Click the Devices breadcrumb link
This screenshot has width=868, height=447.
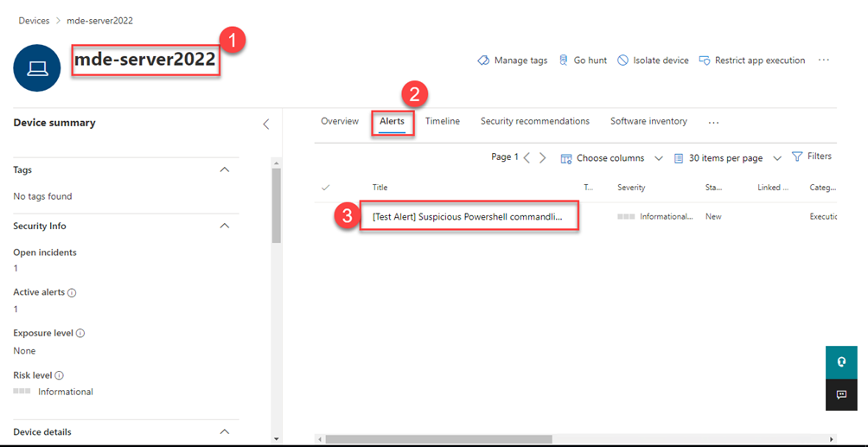point(34,21)
